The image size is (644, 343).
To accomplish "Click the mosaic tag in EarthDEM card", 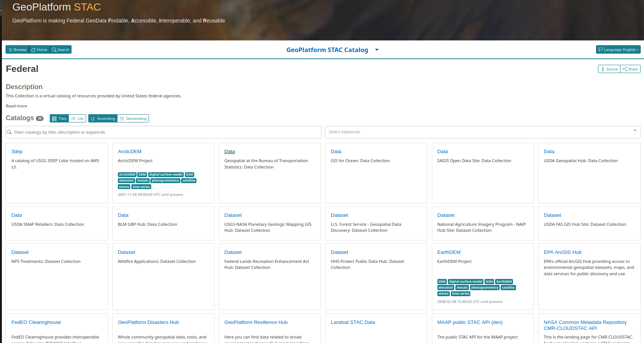I will tap(462, 288).
